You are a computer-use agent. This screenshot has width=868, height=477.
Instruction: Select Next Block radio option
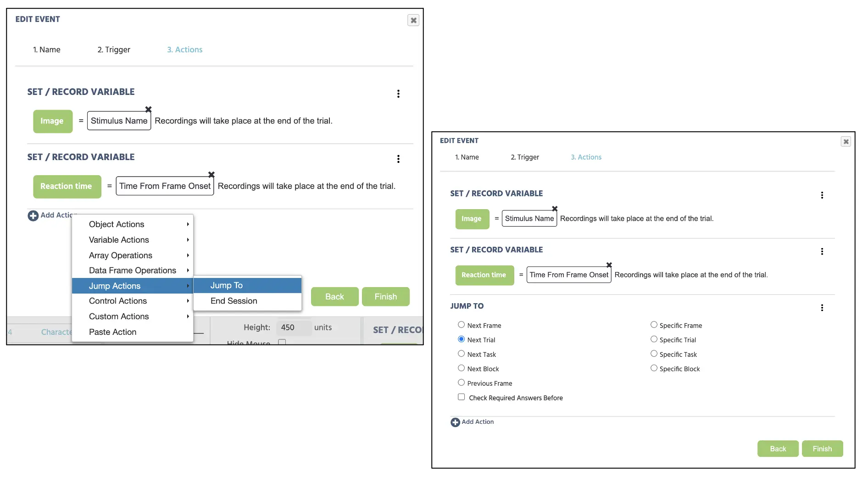(462, 368)
